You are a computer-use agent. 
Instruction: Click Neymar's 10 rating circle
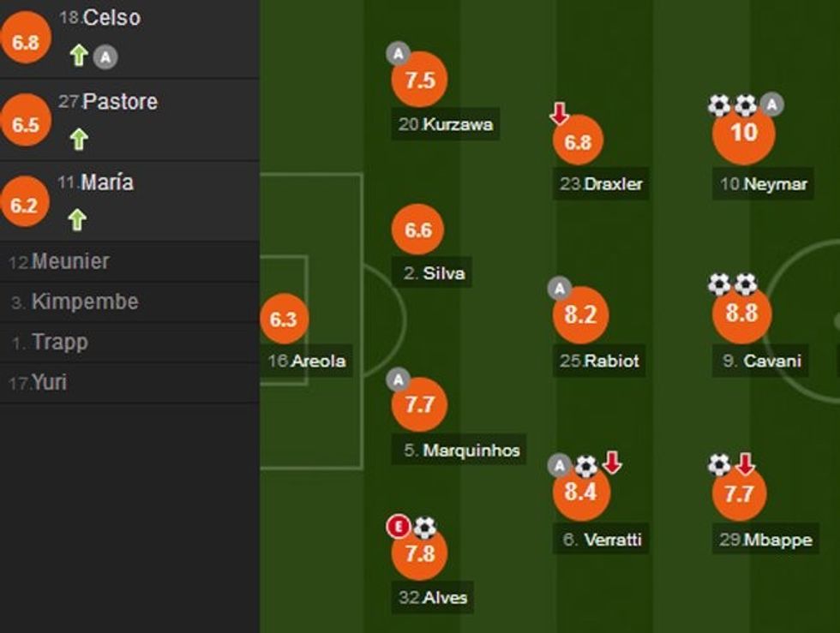744,133
